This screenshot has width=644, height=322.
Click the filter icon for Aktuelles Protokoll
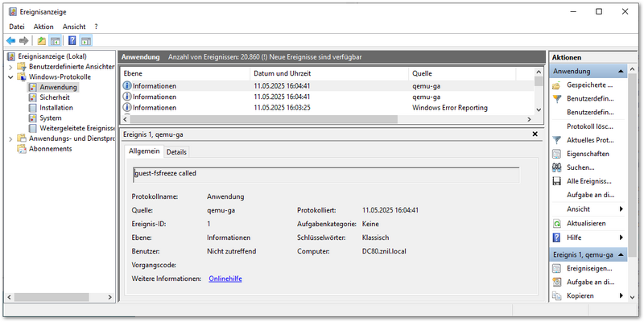pos(556,139)
